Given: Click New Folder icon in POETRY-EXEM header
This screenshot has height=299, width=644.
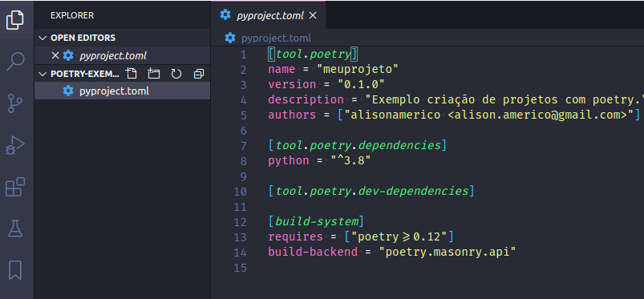Looking at the screenshot, I should [x=154, y=74].
